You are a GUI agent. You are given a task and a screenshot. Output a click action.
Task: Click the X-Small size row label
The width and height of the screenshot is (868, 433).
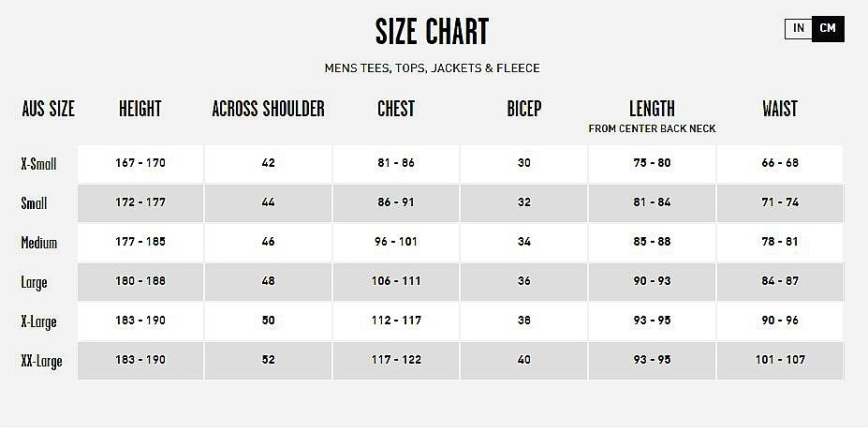[39, 164]
